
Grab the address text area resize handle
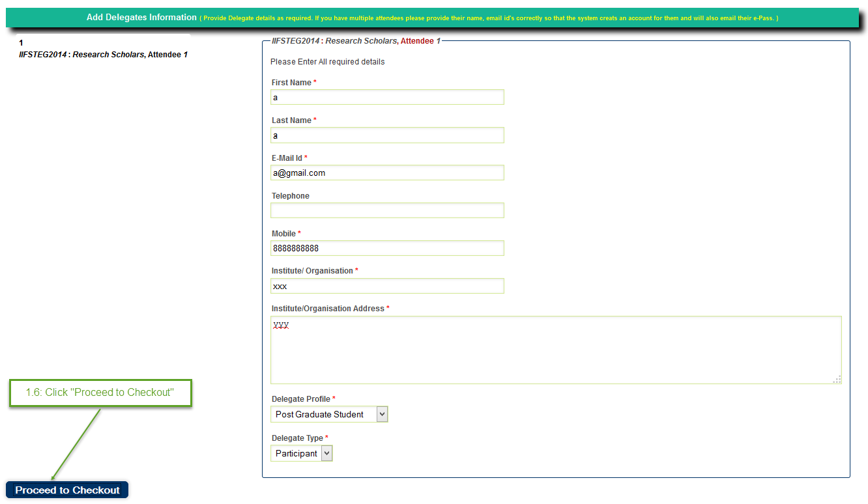(x=837, y=380)
